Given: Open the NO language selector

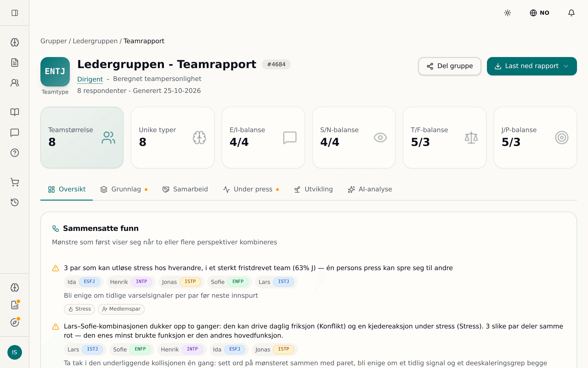Looking at the screenshot, I should (539, 13).
